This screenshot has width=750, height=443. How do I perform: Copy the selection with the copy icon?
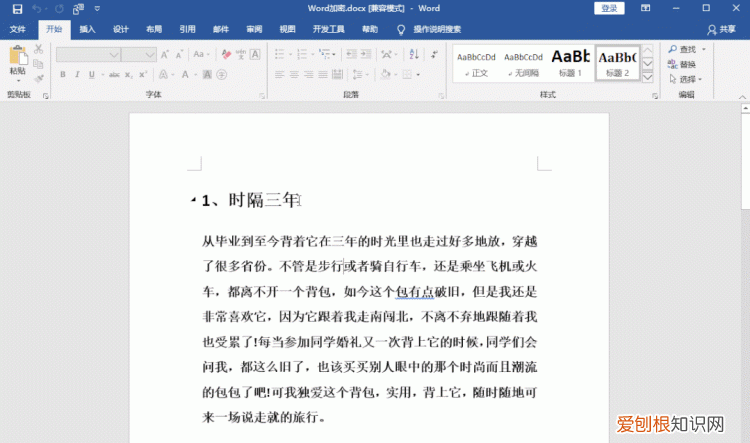coord(39,64)
